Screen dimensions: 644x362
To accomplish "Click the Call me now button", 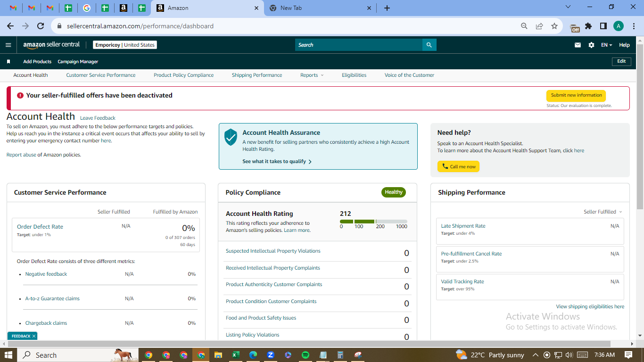I will [458, 166].
